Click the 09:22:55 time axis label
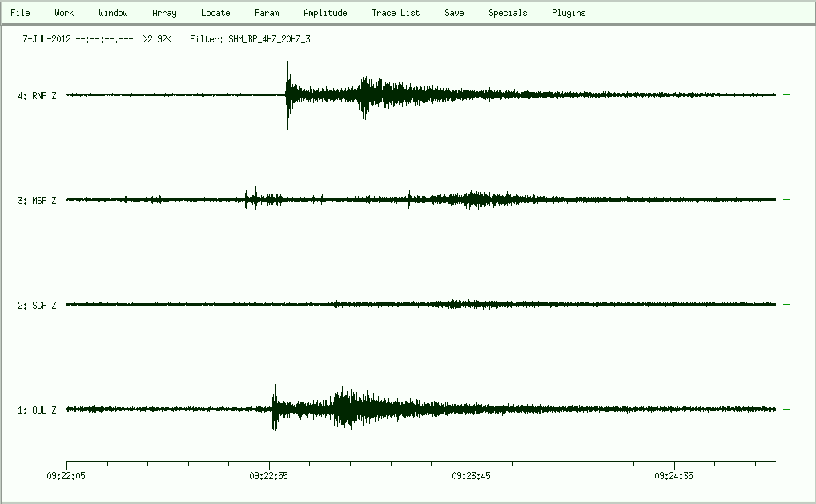Image resolution: width=816 pixels, height=504 pixels. (x=269, y=475)
